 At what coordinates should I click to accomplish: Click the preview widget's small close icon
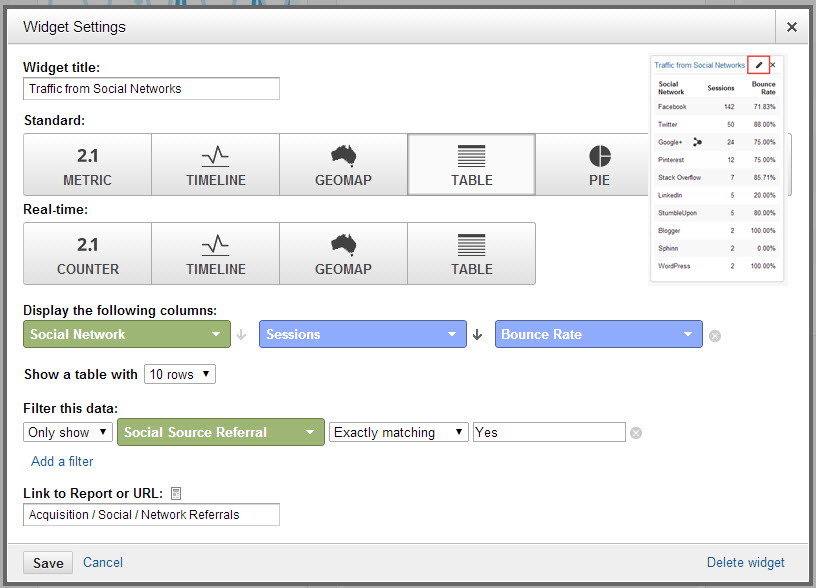[x=773, y=65]
